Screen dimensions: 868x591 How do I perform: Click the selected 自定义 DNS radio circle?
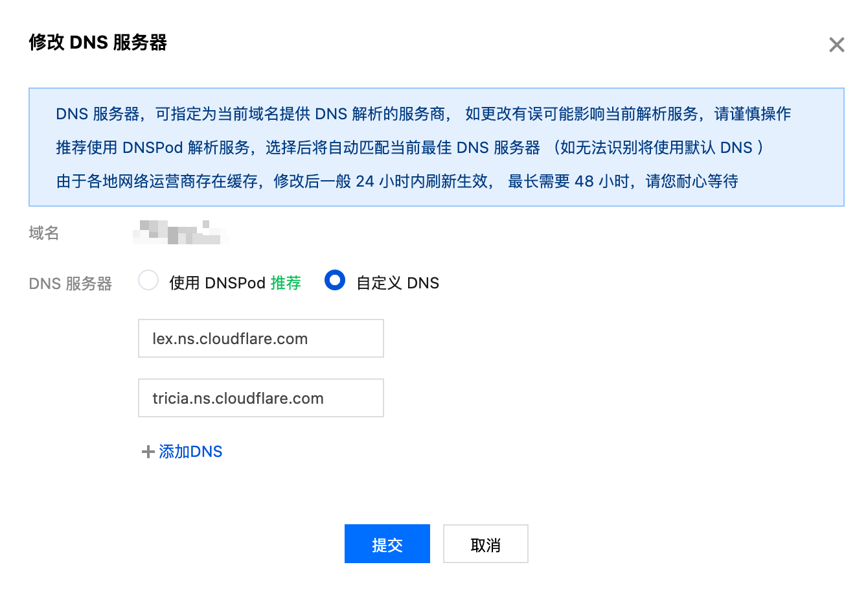click(335, 280)
